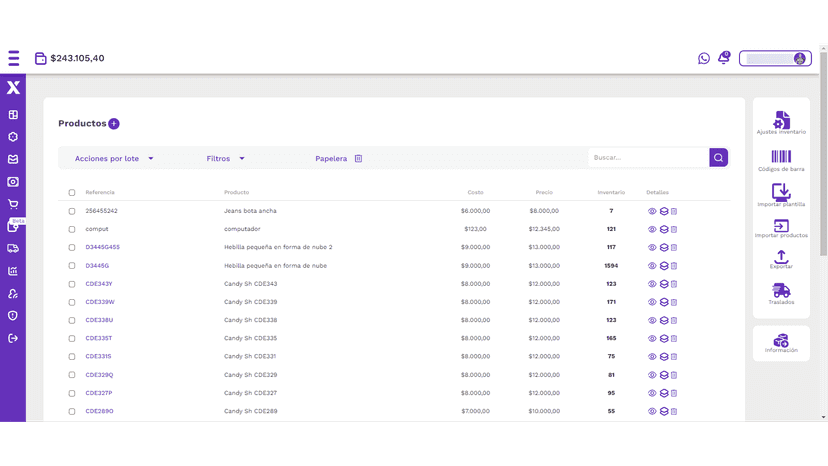Check the row for reference 256455242

72,211
